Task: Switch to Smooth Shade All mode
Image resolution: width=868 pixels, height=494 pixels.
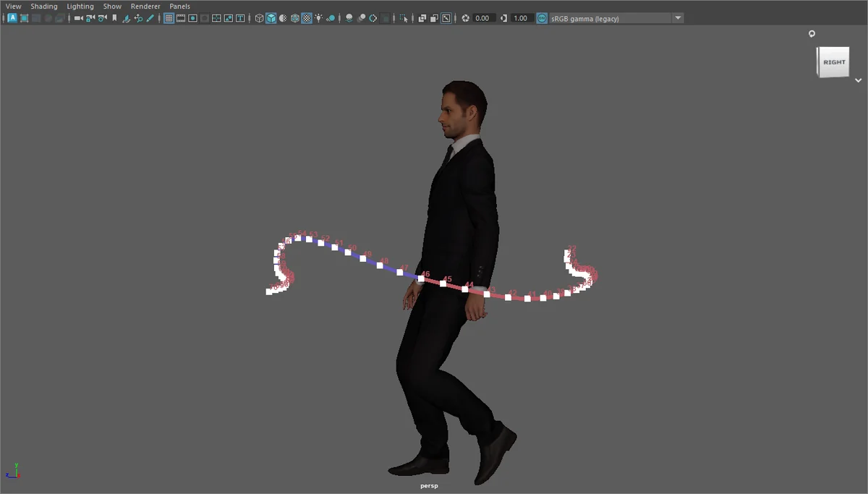Action: 271,18
